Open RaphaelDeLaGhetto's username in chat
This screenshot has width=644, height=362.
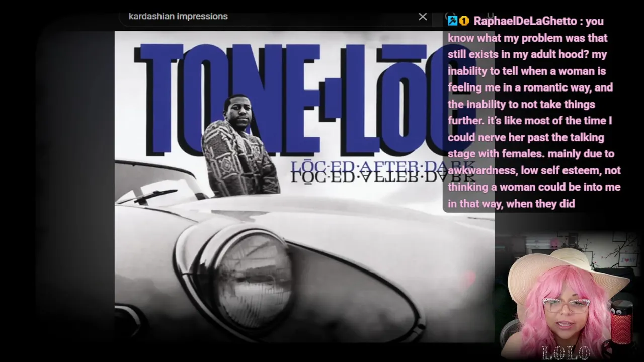tap(526, 21)
